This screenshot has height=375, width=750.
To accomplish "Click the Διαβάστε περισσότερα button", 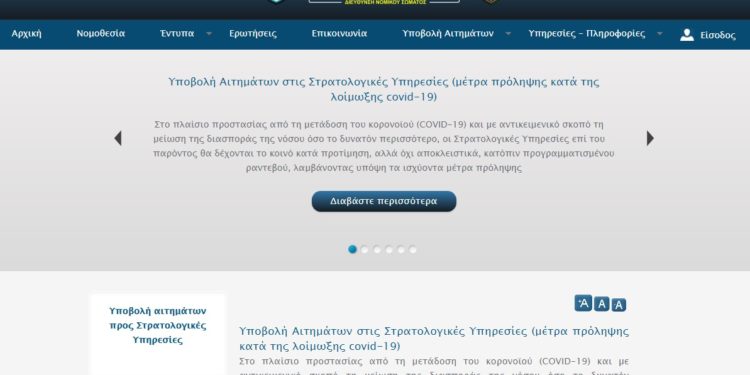I will click(x=384, y=201).
